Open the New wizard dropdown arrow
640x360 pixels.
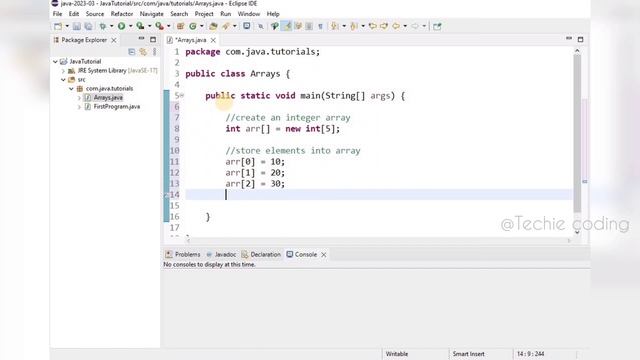67,26
